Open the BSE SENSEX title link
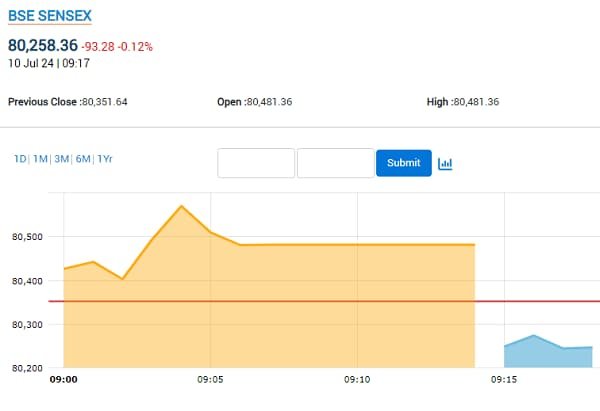This screenshot has width=600, height=411. (x=49, y=17)
